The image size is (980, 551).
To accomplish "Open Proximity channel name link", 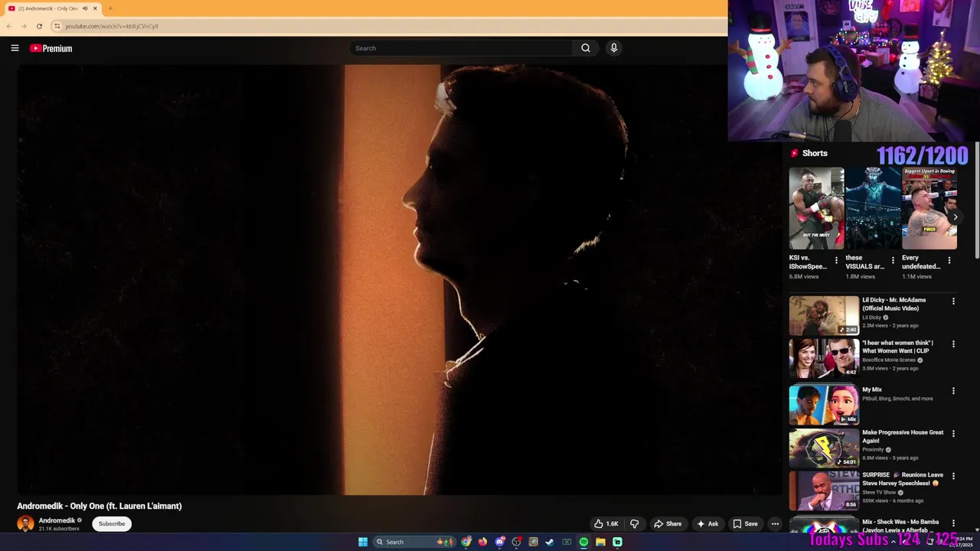I will pyautogui.click(x=873, y=450).
